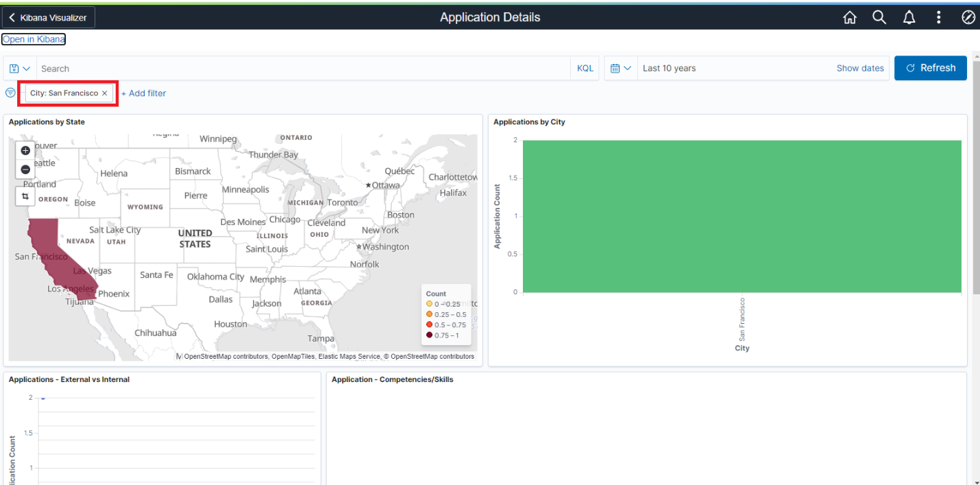Switch query language via KQL
The height and width of the screenshot is (485, 980).
[585, 69]
